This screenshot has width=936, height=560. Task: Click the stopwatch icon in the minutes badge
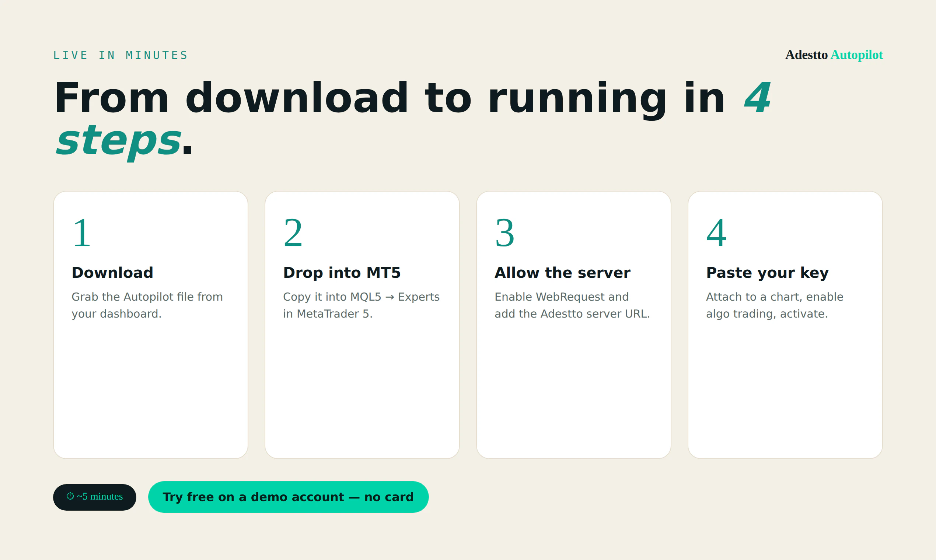pyautogui.click(x=70, y=496)
